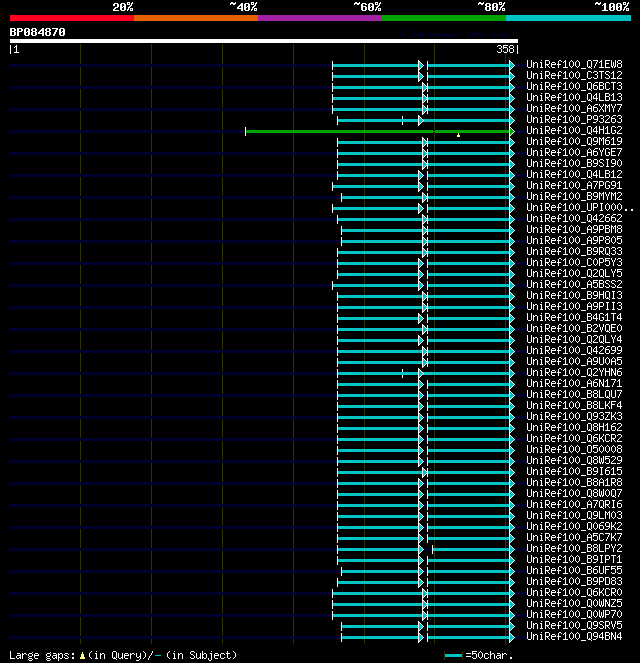
Task: Select hit UniRef100_Q93ZK3
Action: click(574, 416)
